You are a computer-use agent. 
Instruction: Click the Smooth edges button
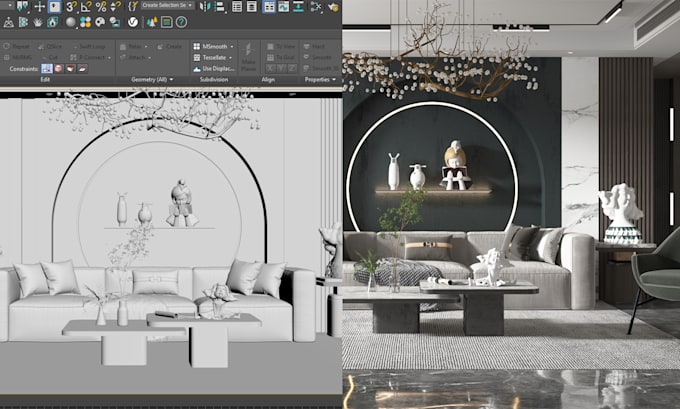pyautogui.click(x=317, y=57)
